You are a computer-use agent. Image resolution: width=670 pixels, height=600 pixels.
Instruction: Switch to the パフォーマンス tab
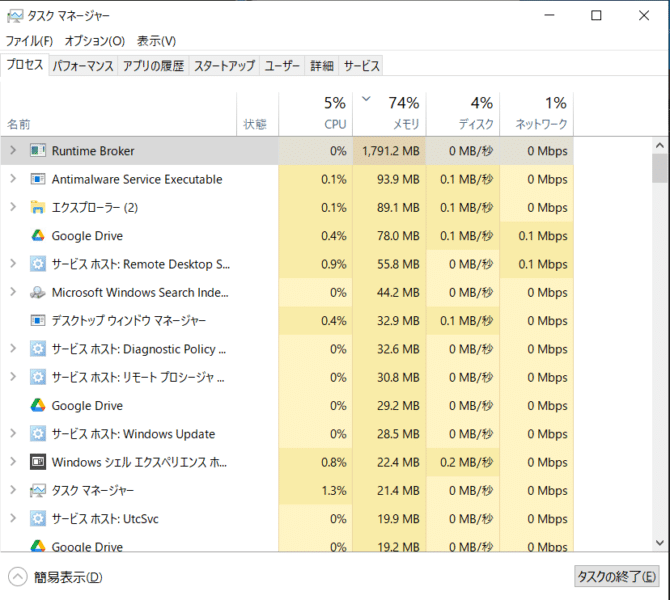click(83, 66)
